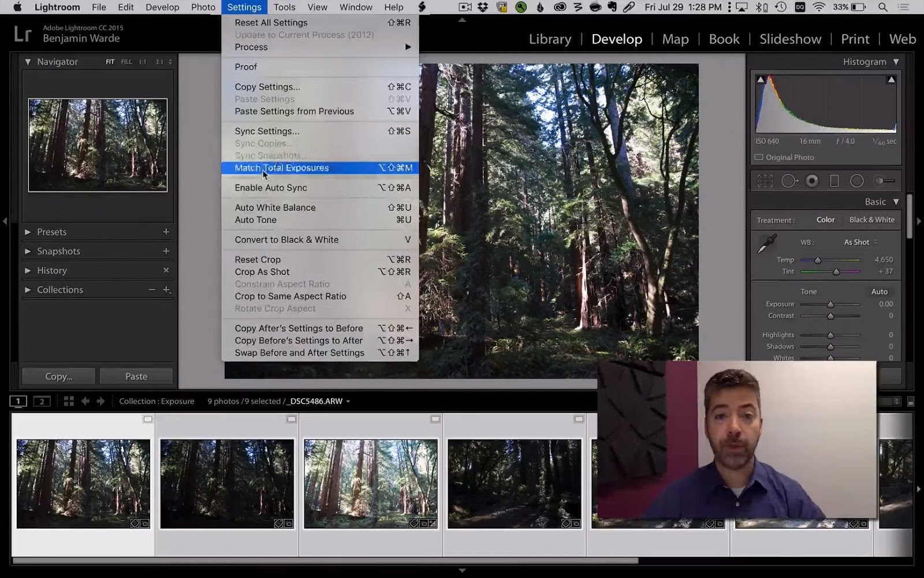Open the Bluetooth menu bar icon
This screenshot has height=578, width=924.
click(x=762, y=7)
